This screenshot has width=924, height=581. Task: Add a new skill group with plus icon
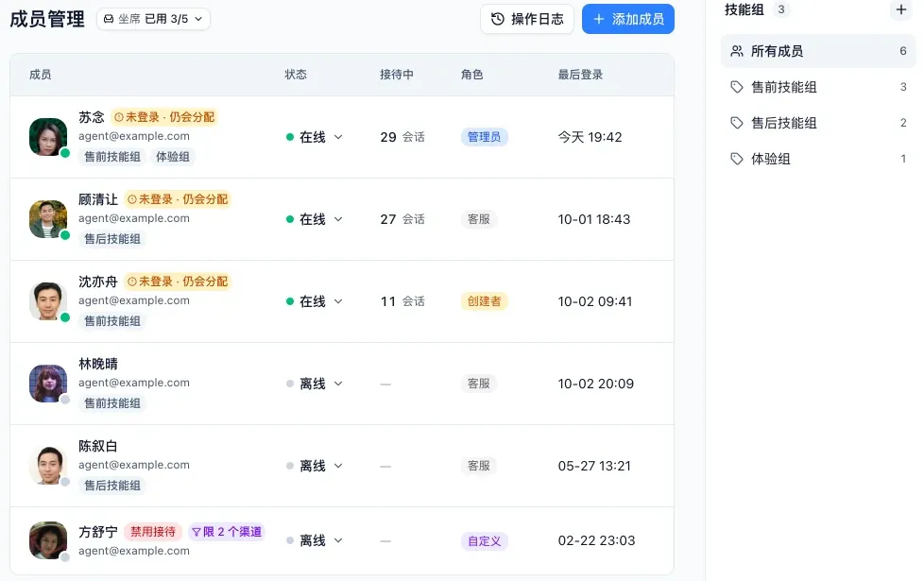900,9
